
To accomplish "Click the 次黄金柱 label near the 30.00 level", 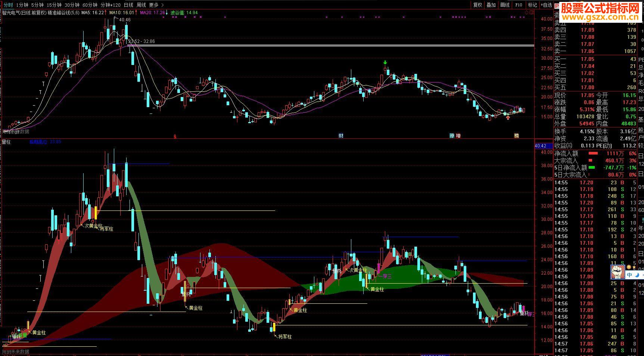I will [x=93, y=226].
